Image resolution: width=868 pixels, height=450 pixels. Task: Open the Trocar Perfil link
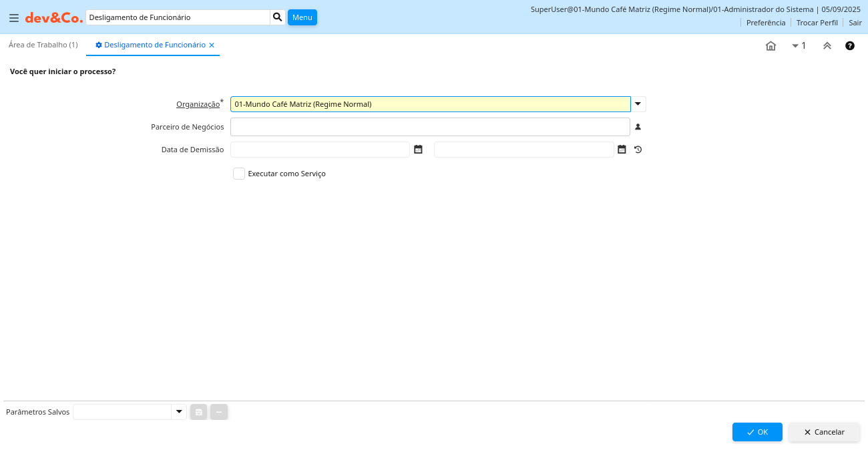[817, 23]
